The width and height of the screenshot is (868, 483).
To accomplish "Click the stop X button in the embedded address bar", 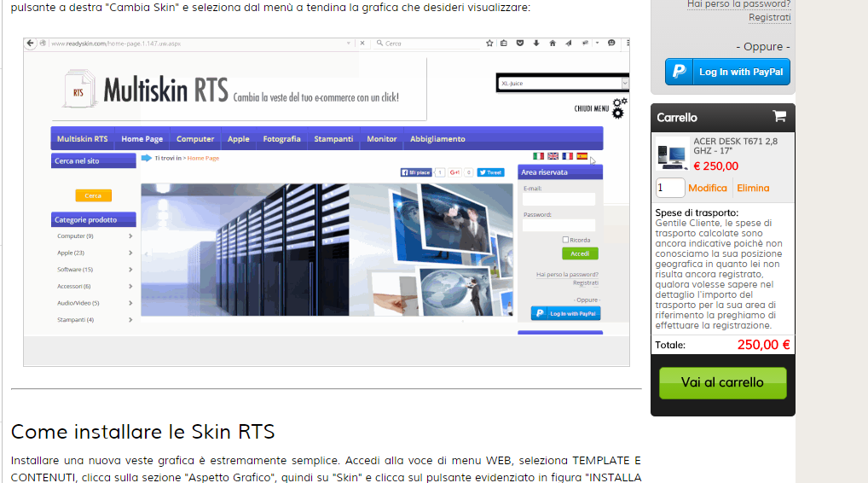I will (x=362, y=44).
